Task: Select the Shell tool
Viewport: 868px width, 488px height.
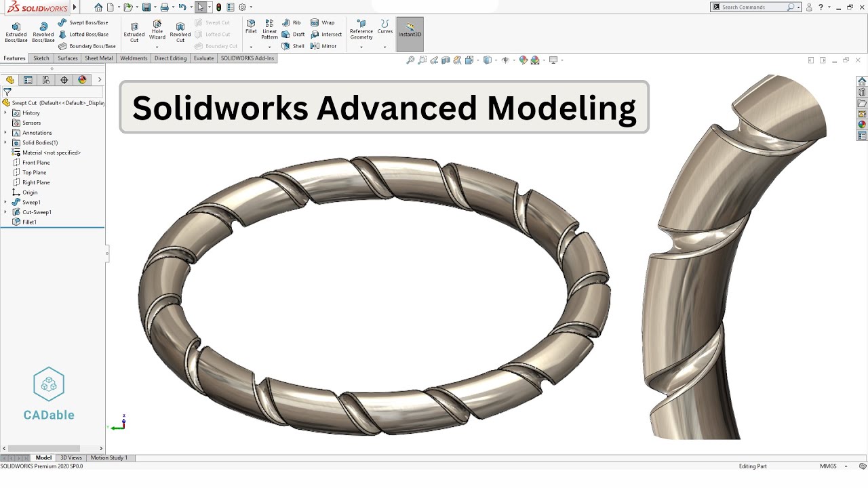Action: click(x=293, y=46)
